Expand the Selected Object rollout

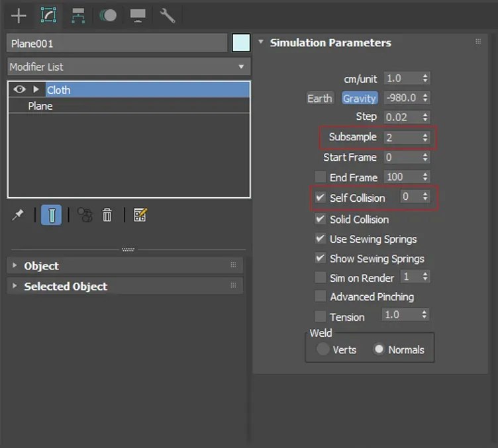(x=15, y=286)
